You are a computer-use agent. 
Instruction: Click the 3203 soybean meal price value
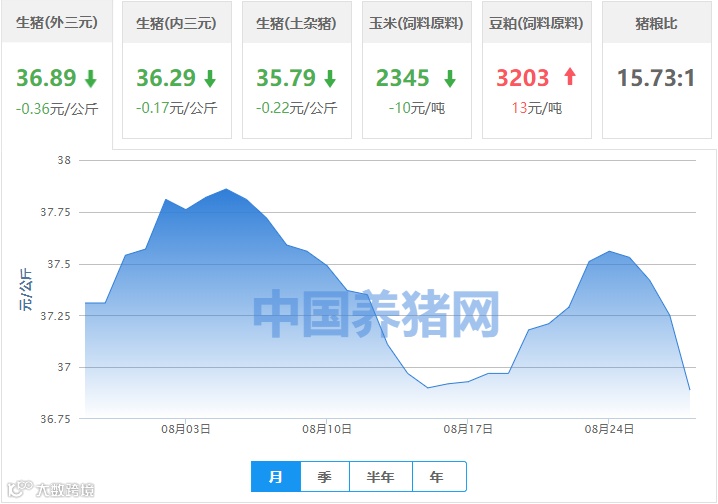[x=522, y=78]
